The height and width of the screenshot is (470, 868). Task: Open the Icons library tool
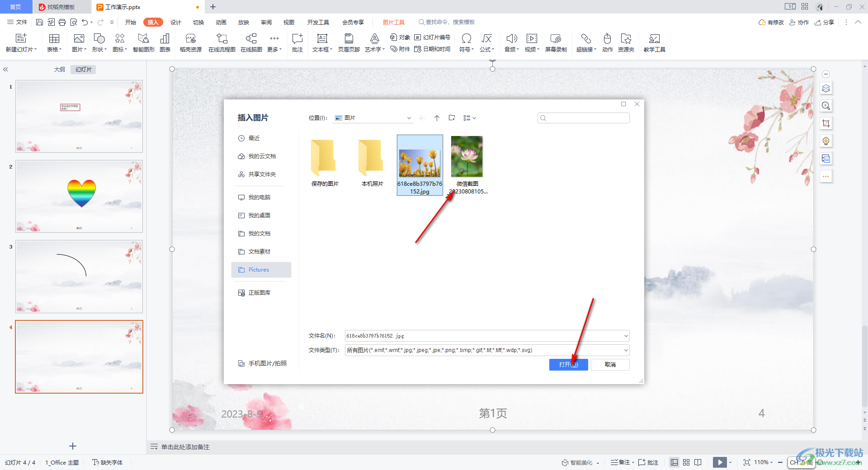tap(120, 38)
